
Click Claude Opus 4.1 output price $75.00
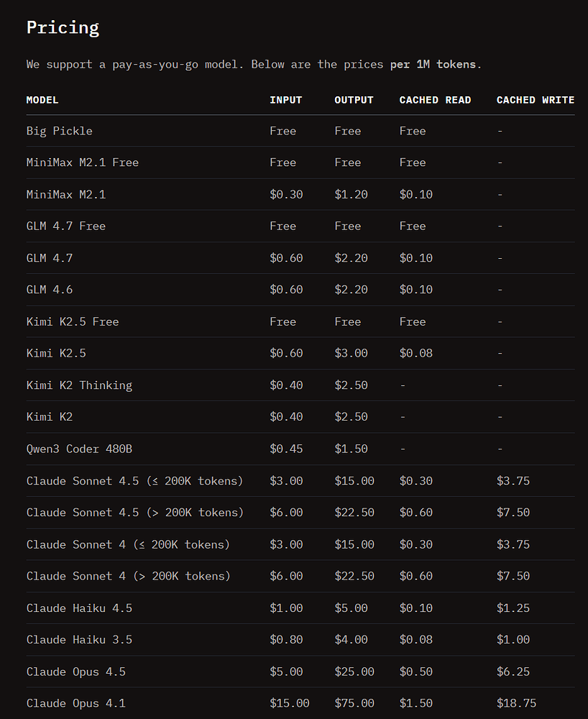coord(354,703)
